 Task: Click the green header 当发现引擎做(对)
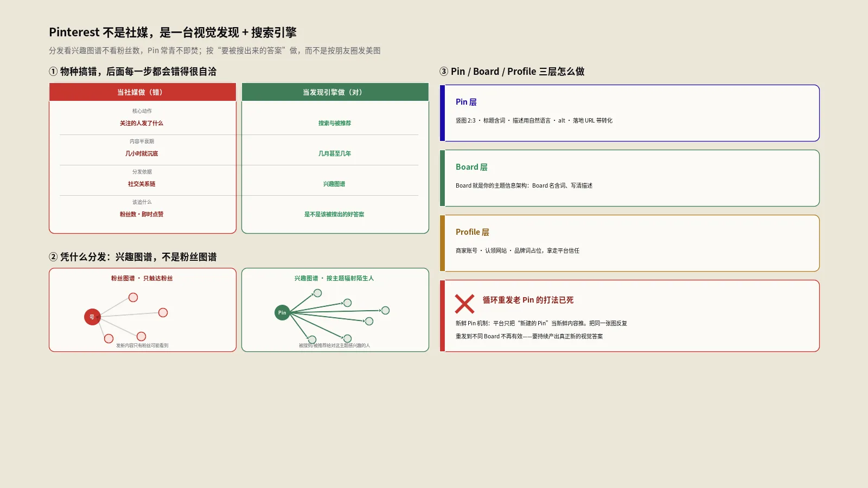(x=335, y=92)
